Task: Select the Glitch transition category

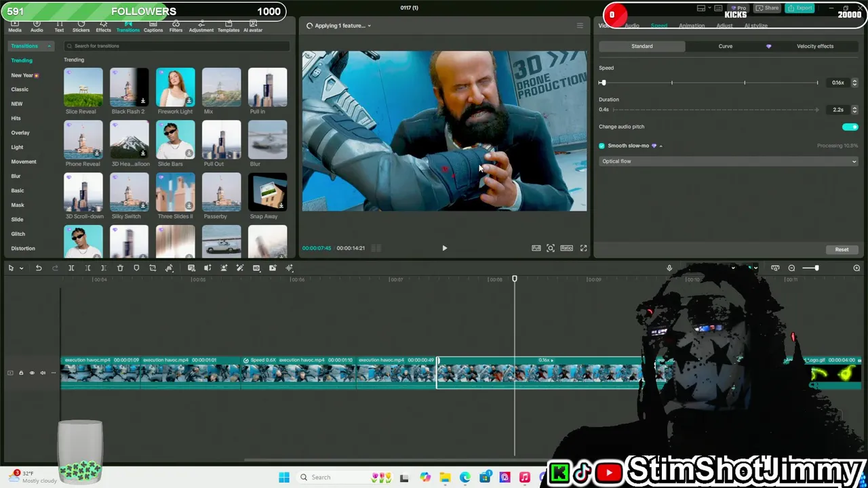Action: [18, 234]
